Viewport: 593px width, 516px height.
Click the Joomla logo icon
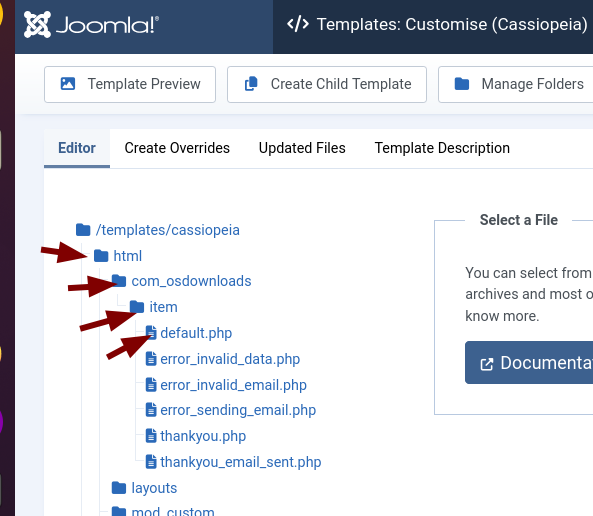[x=37, y=24]
